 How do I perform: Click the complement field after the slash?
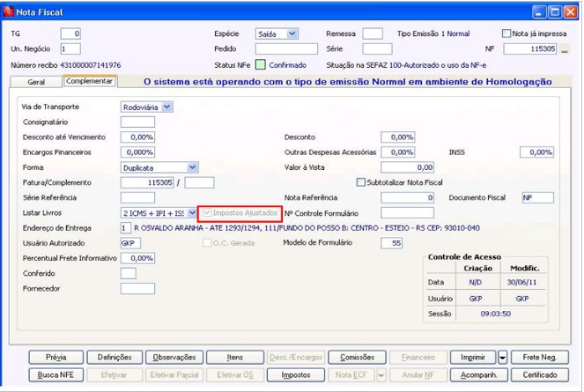pyautogui.click(x=199, y=182)
